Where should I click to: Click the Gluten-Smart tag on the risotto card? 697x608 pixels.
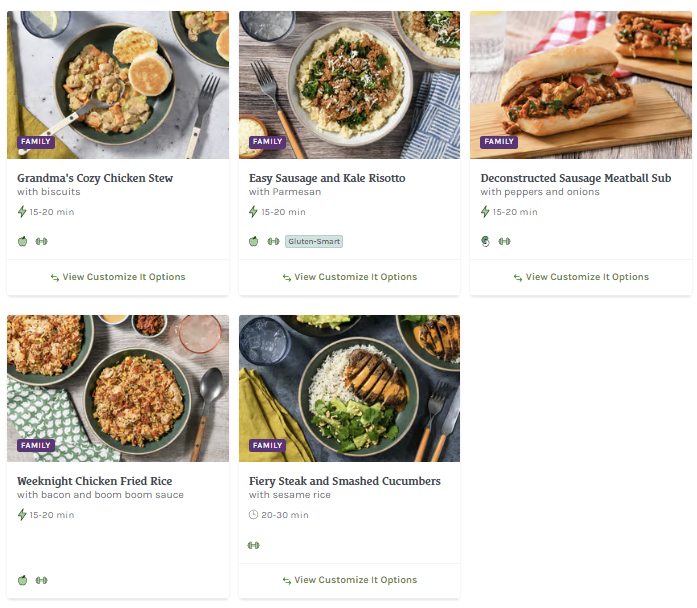314,241
